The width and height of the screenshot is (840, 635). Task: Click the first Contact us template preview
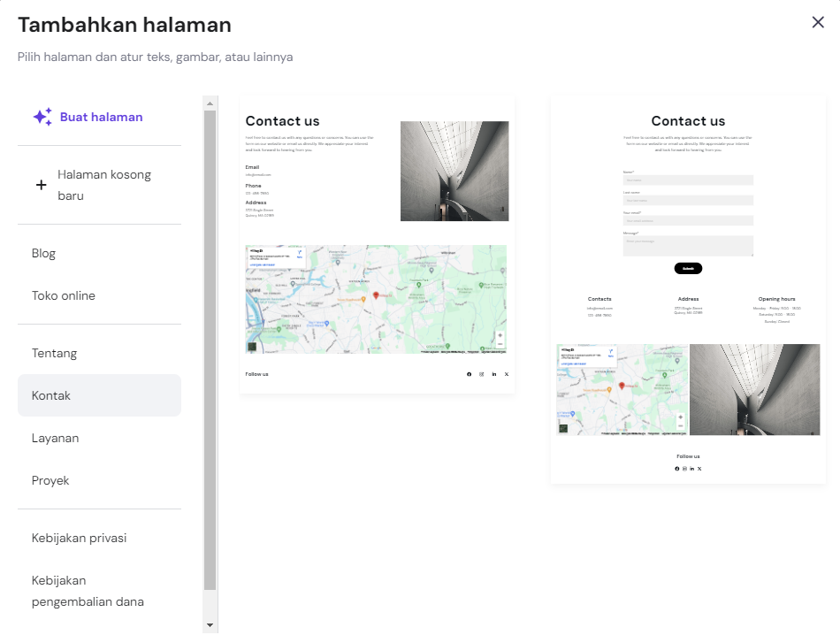point(376,248)
